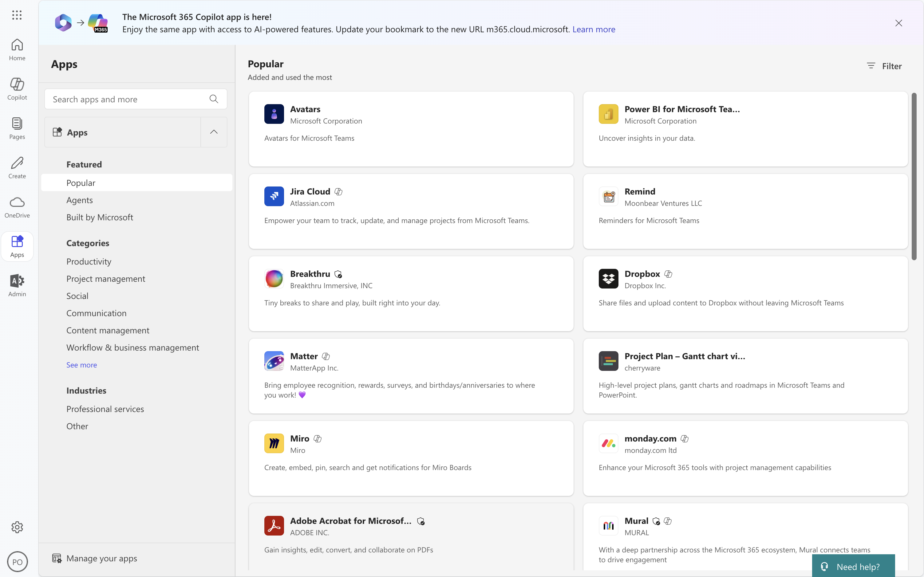The height and width of the screenshot is (577, 924).
Task: Open OneDrive from the left rail
Action: pyautogui.click(x=17, y=207)
